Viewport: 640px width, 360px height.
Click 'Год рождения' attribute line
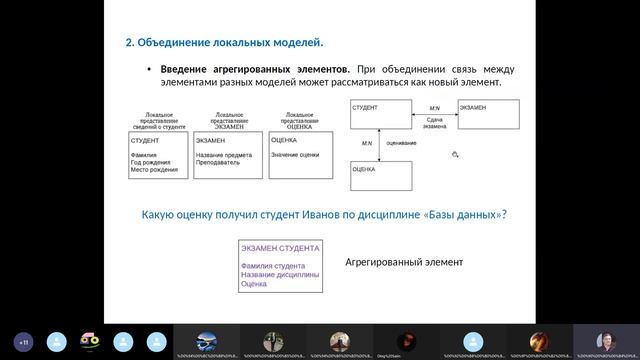[x=151, y=162]
